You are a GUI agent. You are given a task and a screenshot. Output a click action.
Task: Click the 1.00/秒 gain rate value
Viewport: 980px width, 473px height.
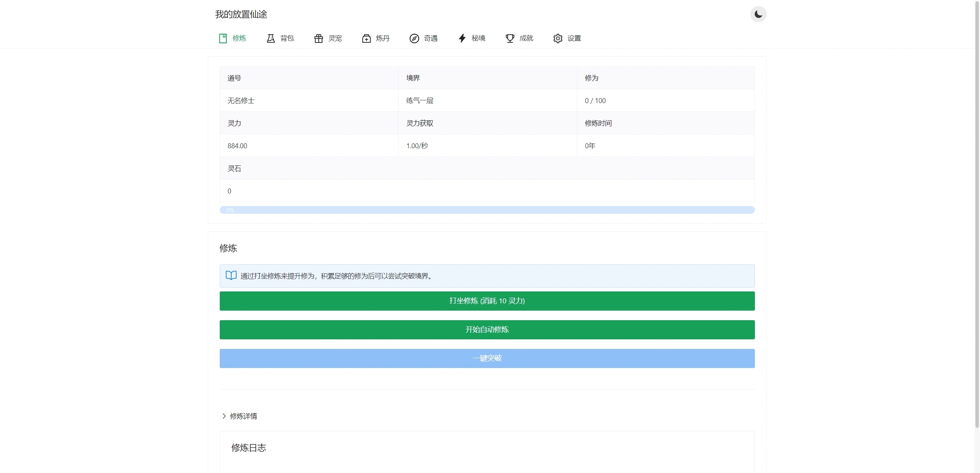[x=417, y=146]
